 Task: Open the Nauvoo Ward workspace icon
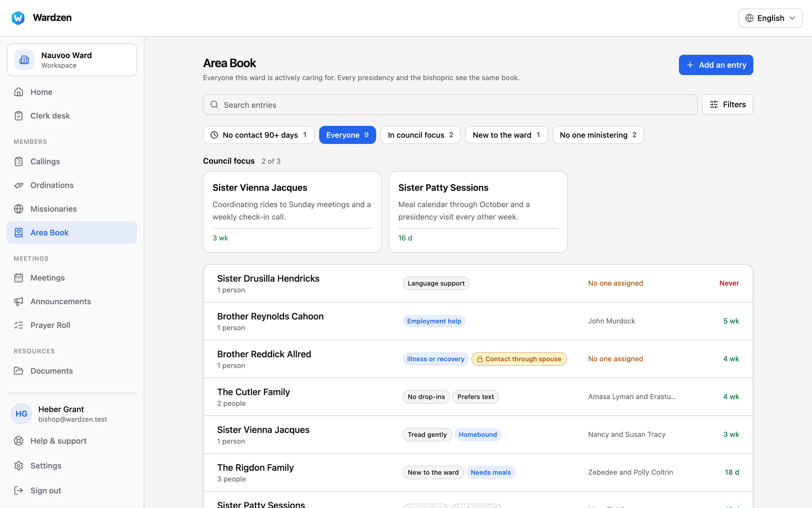coord(24,60)
